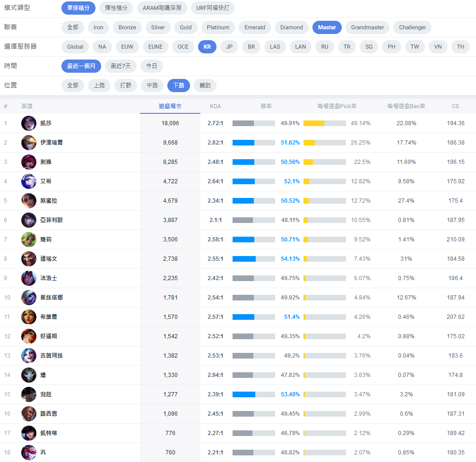The image size is (476, 462).
Task: Open the 崔絲塔娜 champion portrait
Action: pyautogui.click(x=29, y=298)
